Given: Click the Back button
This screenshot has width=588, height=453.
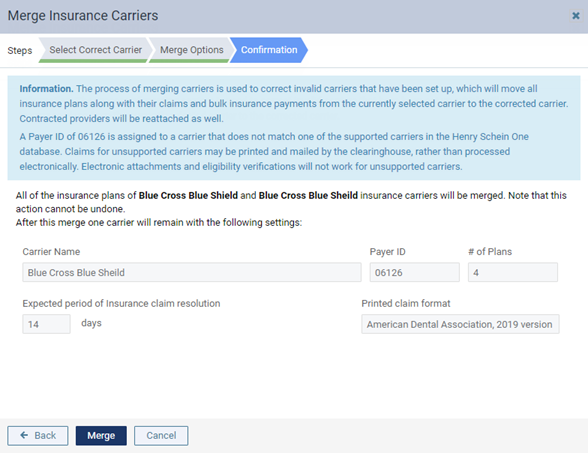Looking at the screenshot, I should (38, 435).
